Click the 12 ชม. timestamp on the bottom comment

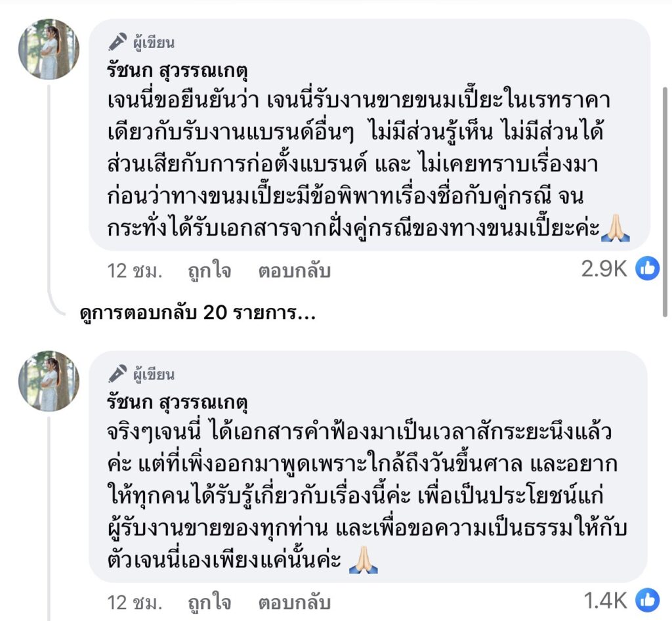pos(135,602)
